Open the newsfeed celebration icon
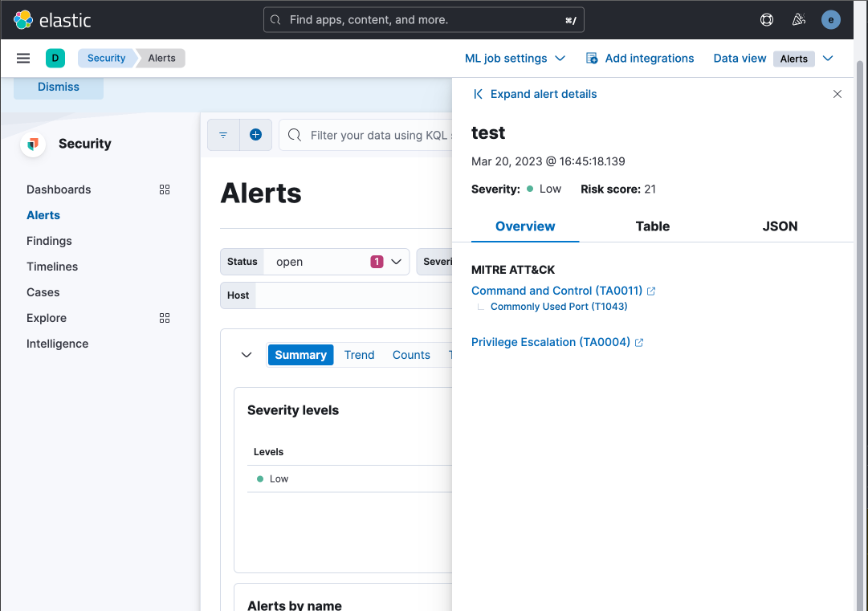868x611 pixels. click(x=799, y=20)
